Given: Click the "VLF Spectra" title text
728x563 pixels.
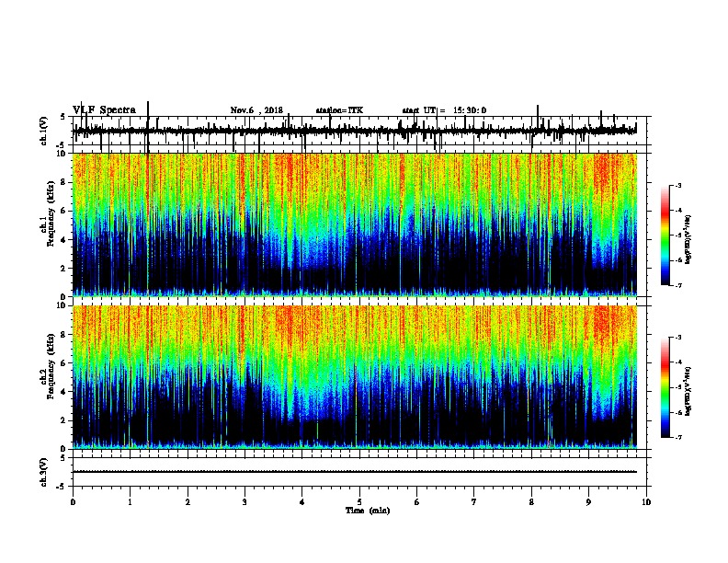Looking at the screenshot, I should [104, 110].
